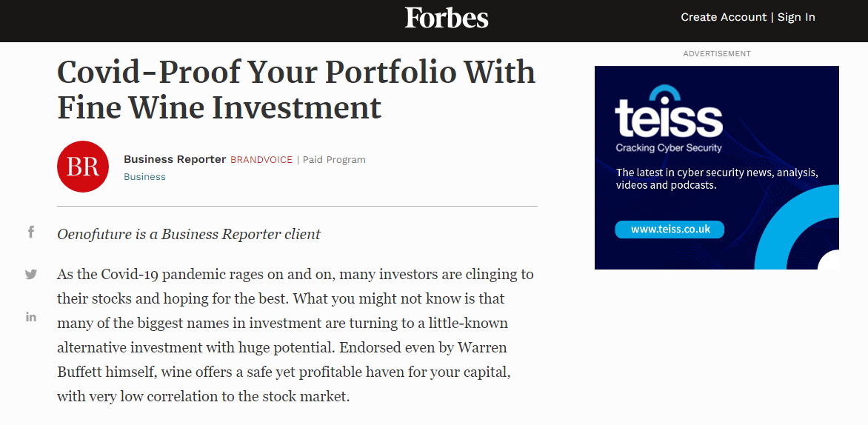Viewport: 868px width, 425px height.
Task: Open the Sign In link
Action: click(x=796, y=17)
